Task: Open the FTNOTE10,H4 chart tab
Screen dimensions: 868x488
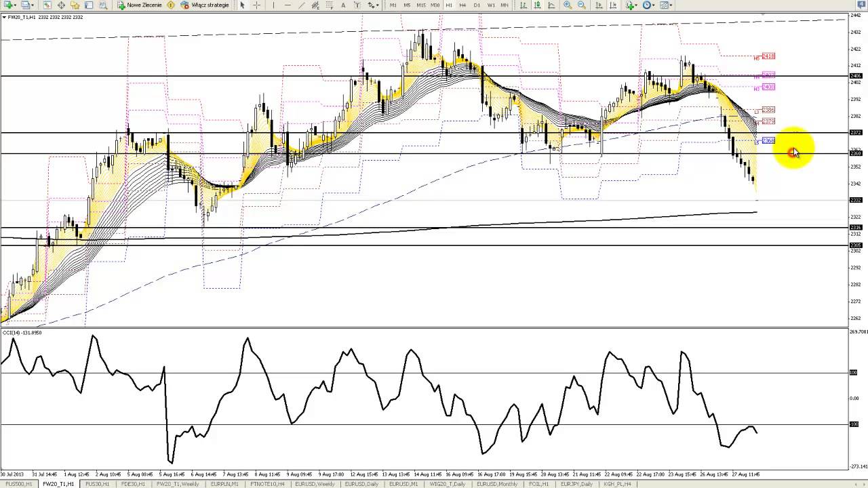Action: coord(267,484)
